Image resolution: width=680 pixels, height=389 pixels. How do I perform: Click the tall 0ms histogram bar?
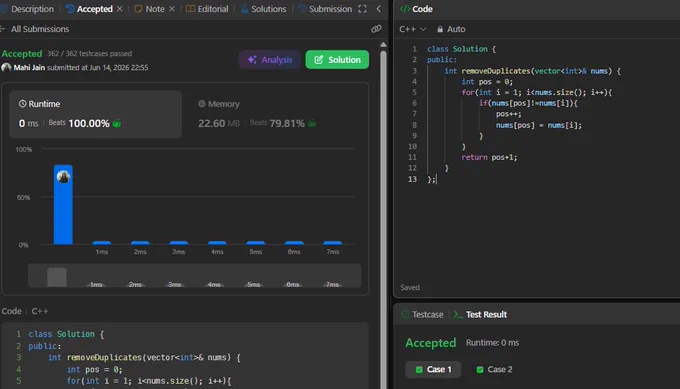tap(63, 205)
